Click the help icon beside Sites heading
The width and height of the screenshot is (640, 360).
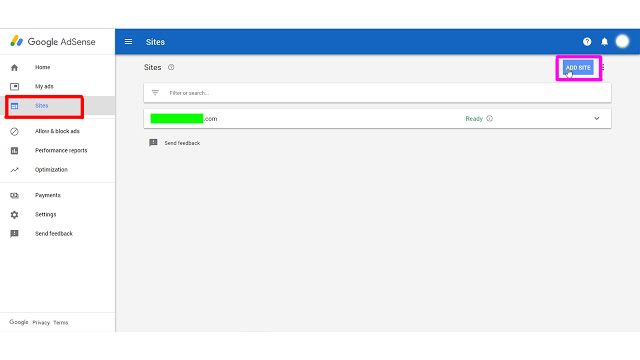(x=171, y=67)
